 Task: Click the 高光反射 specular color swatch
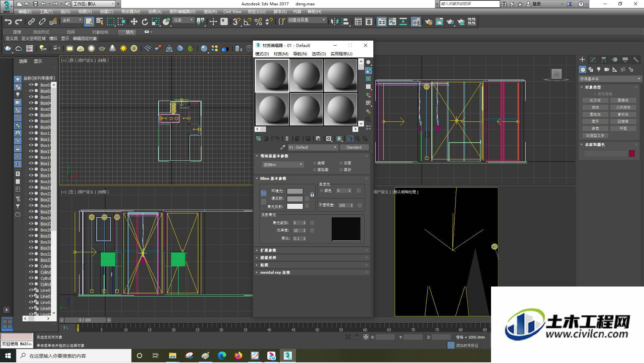pos(295,206)
